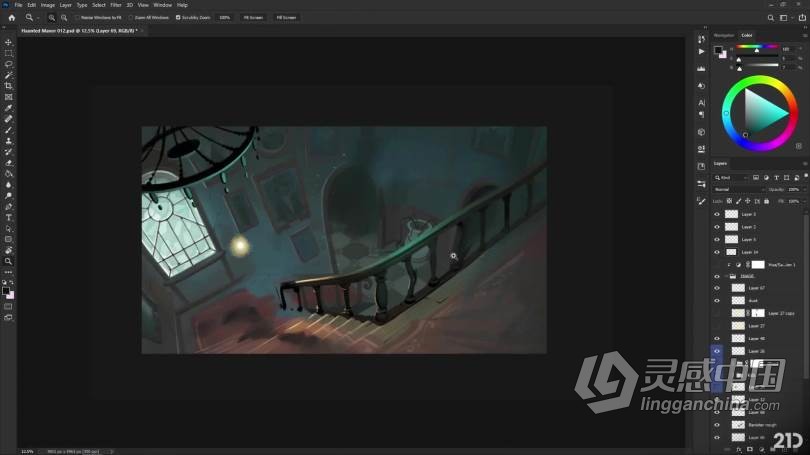Select the Eraser tool

point(8,163)
